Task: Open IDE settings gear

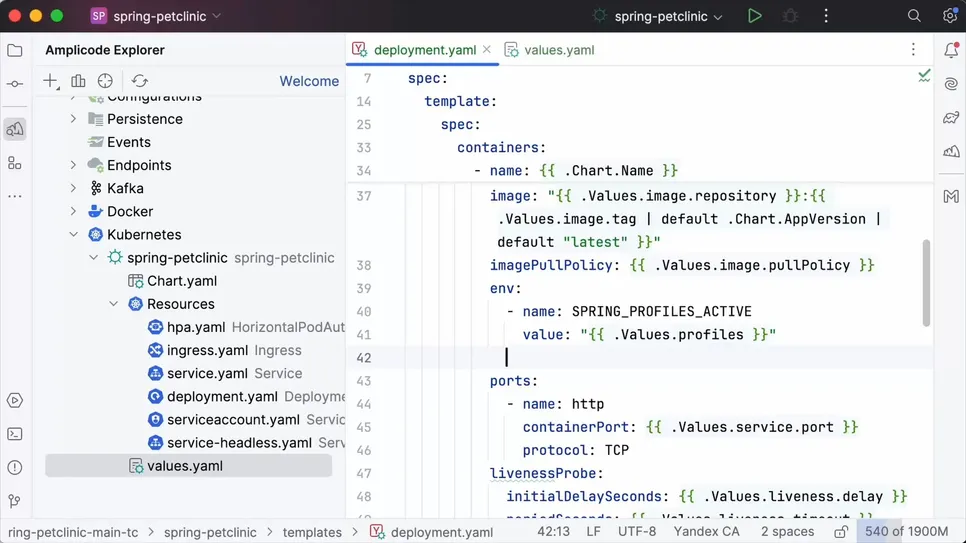Action: point(950,16)
